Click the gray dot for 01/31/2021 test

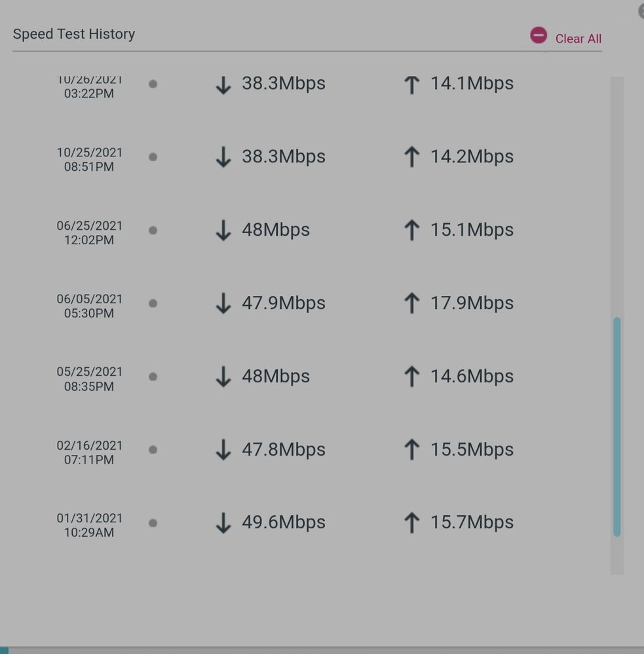153,523
